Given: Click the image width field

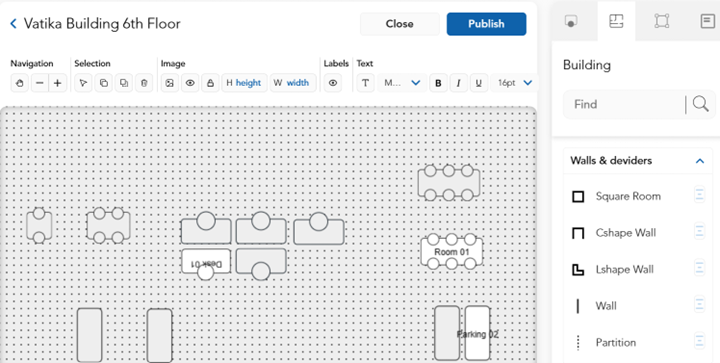Looking at the screenshot, I should coord(293,83).
